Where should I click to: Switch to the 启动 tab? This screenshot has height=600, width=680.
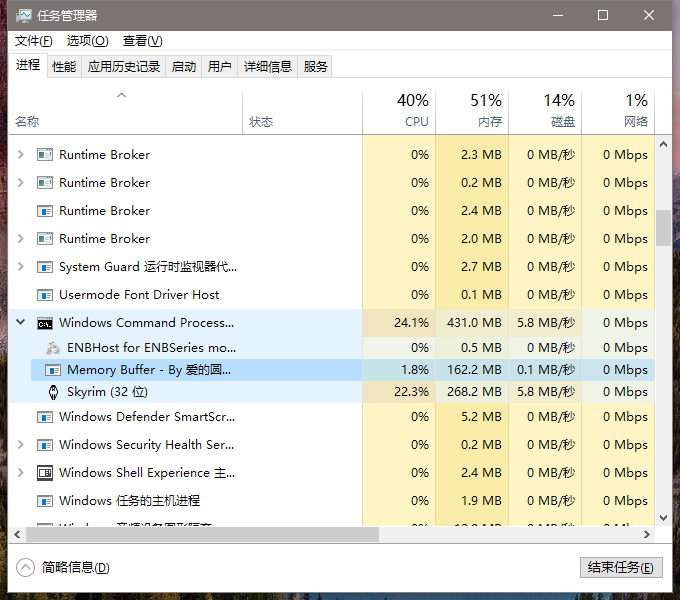click(184, 66)
